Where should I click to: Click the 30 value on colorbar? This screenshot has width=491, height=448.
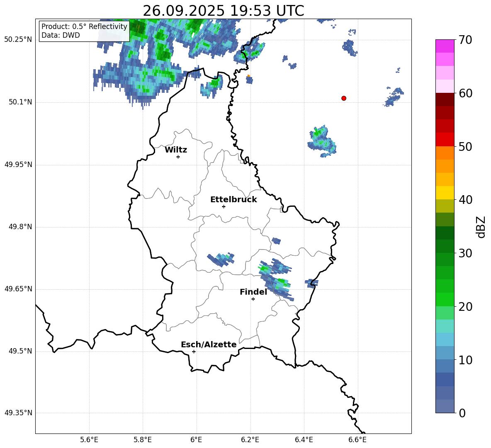(x=465, y=253)
